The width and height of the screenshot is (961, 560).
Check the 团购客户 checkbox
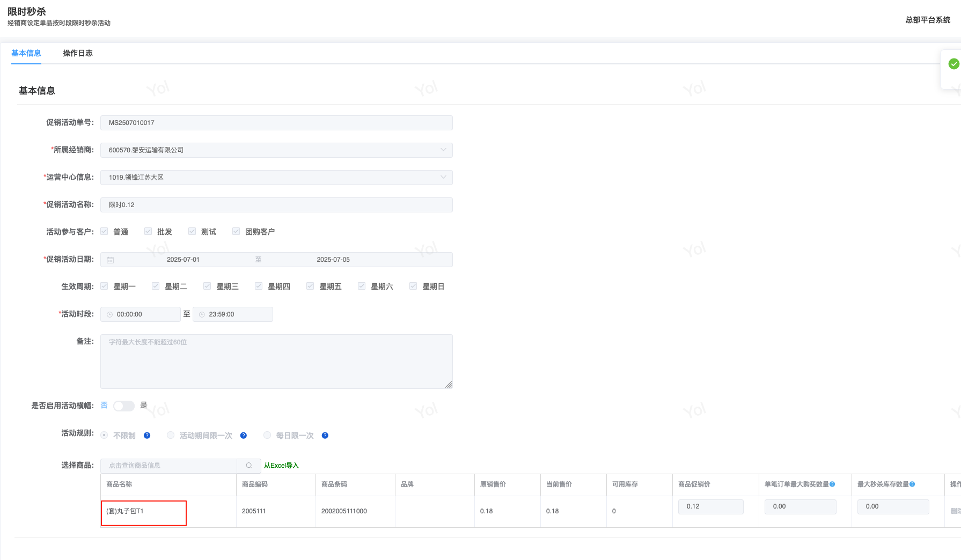click(236, 232)
